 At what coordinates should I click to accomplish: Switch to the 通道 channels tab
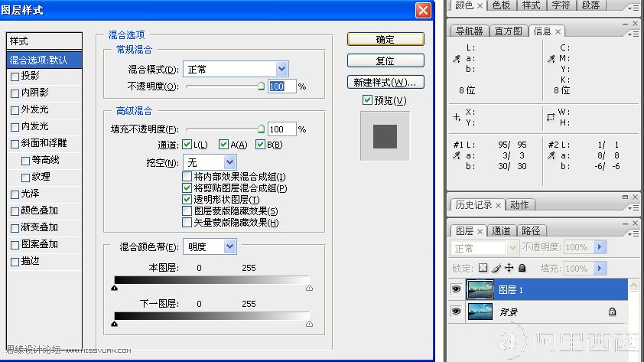click(x=501, y=230)
